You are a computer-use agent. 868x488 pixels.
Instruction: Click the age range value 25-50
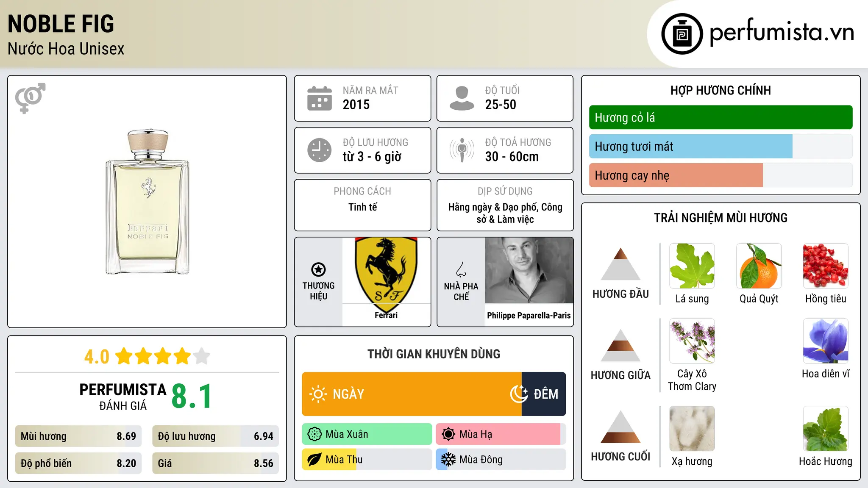click(x=501, y=105)
